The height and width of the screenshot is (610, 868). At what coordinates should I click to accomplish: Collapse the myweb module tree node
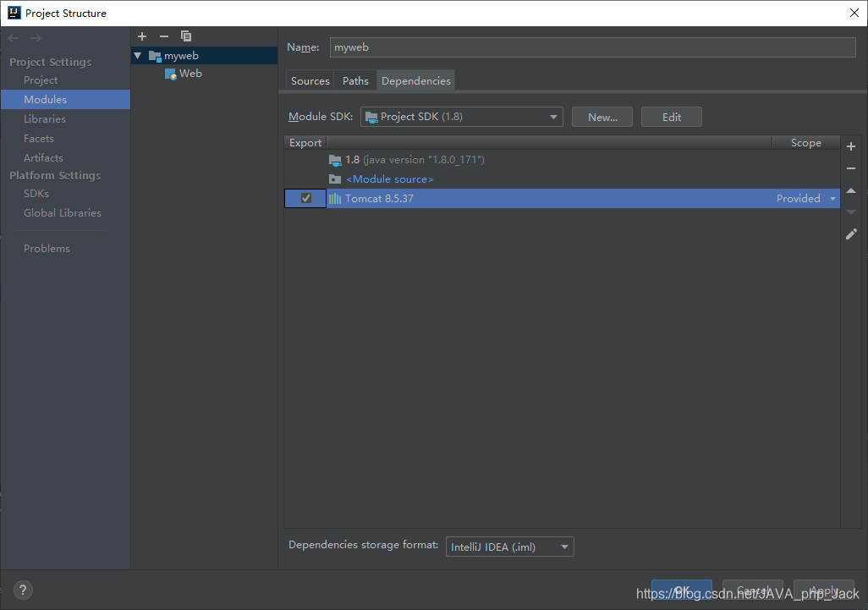138,56
